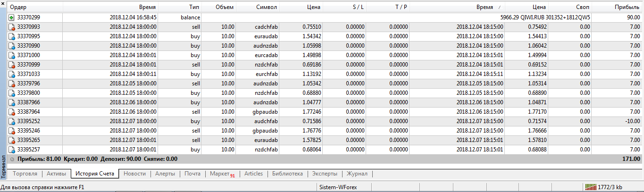Screen dimensions: 644x192
Task: Click the summary row circle icon near Прибыль
Action: (x=12, y=159)
